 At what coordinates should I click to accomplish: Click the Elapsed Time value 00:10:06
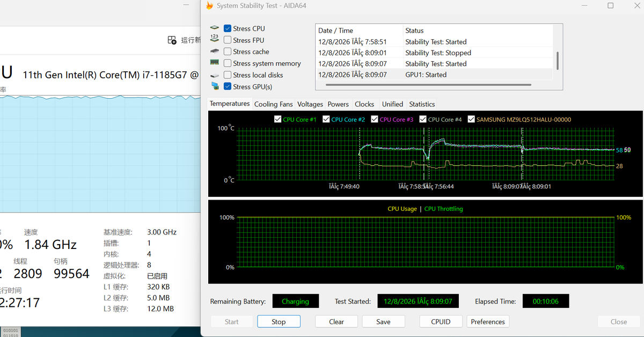(545, 301)
